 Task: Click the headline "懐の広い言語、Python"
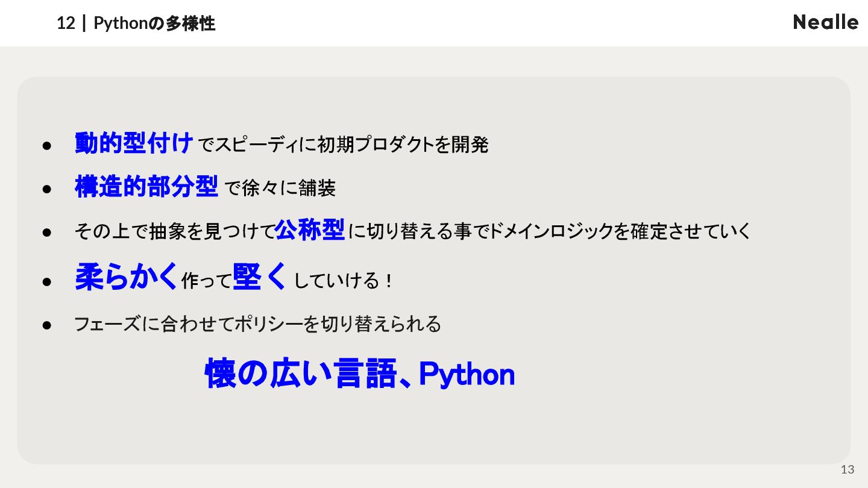pyautogui.click(x=360, y=374)
